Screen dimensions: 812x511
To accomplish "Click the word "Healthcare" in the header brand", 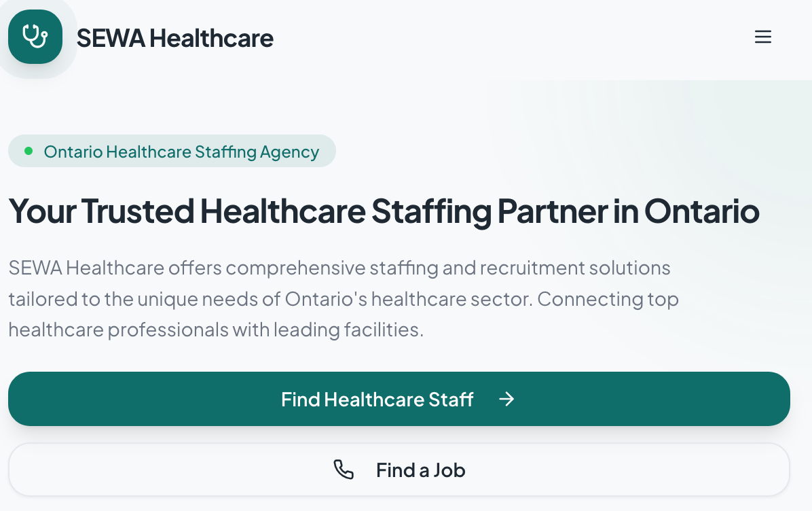I will (x=211, y=38).
